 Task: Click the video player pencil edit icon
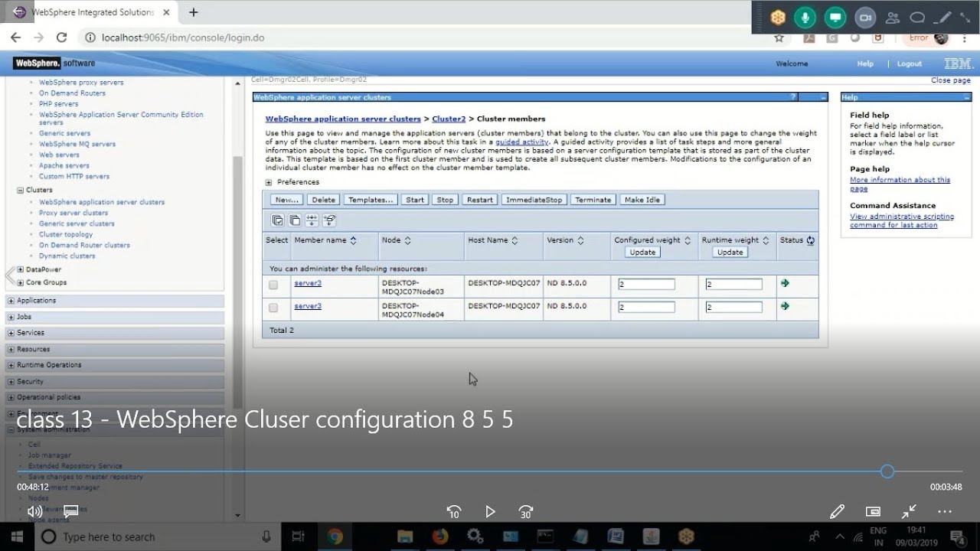tap(837, 511)
